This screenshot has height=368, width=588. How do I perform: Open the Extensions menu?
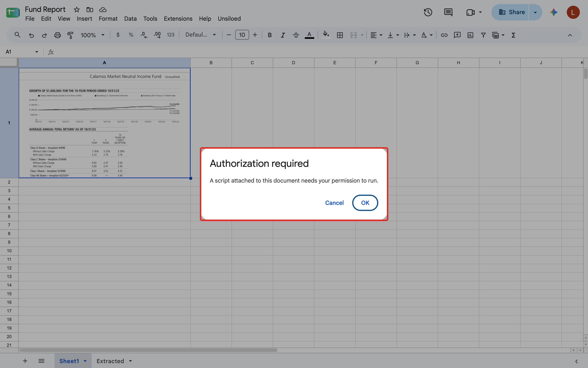point(178,19)
